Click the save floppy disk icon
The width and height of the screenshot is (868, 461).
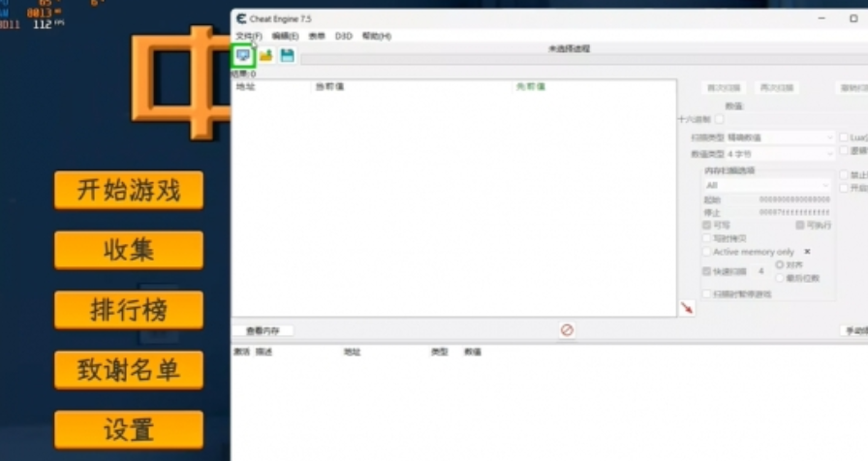287,56
